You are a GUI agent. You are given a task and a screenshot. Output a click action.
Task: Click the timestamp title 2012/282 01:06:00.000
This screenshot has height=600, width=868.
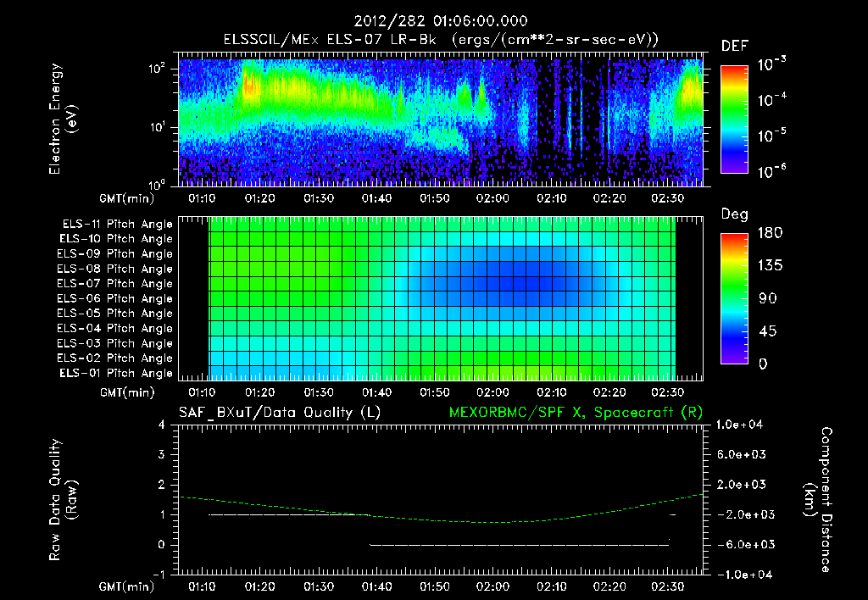[441, 21]
